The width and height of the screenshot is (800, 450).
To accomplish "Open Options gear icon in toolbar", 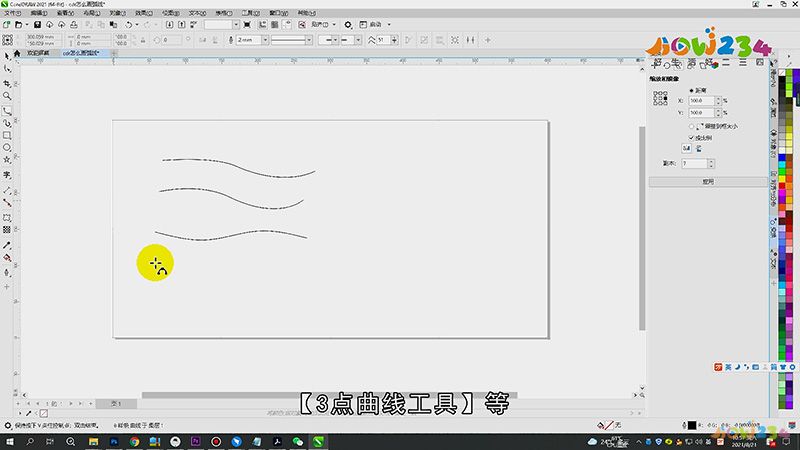I will click(x=348, y=24).
